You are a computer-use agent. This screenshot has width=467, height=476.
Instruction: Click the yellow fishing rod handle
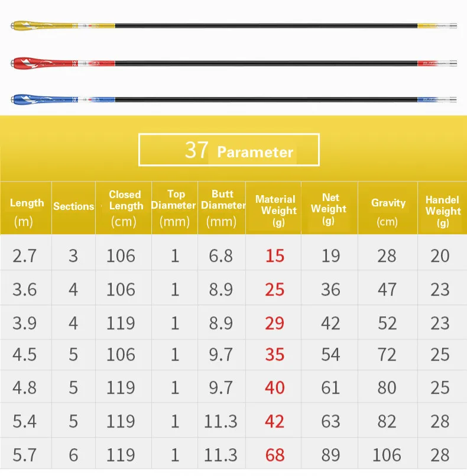point(35,26)
